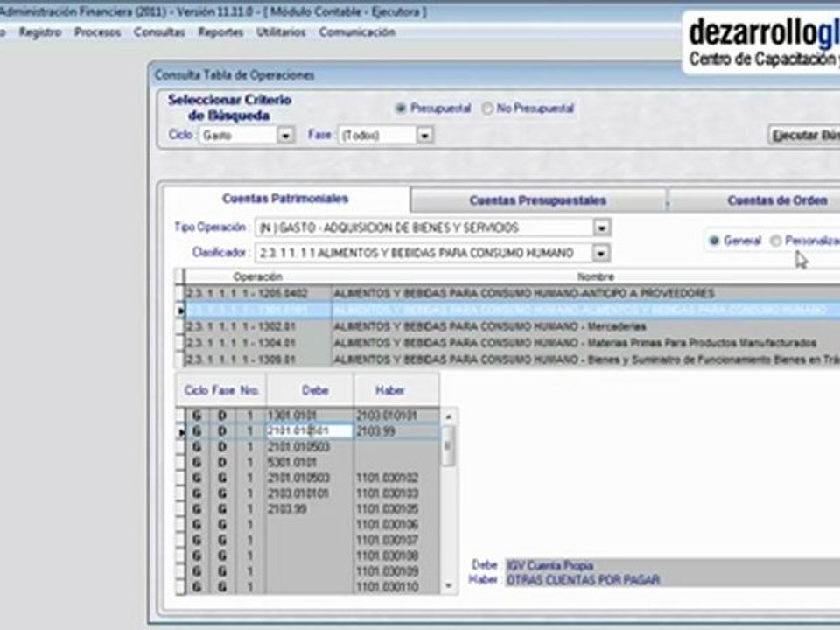Click the down arrow of the accounts scrollbar
Screen dimensions: 840x630
449,586
